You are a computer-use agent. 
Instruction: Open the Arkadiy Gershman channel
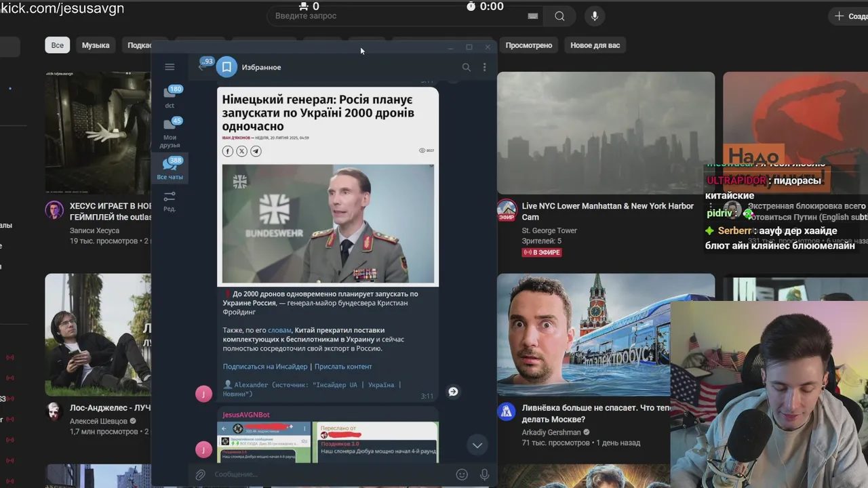(551, 432)
